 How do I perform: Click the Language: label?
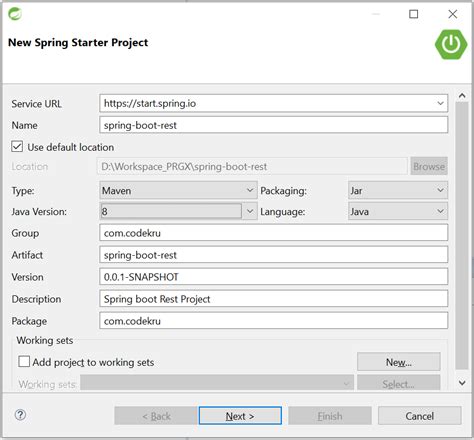[283, 212]
